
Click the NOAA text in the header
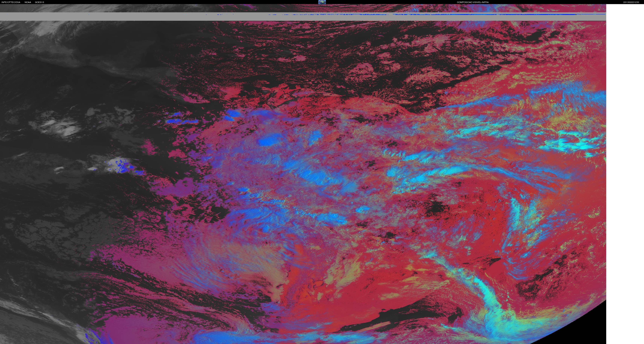(x=28, y=2)
